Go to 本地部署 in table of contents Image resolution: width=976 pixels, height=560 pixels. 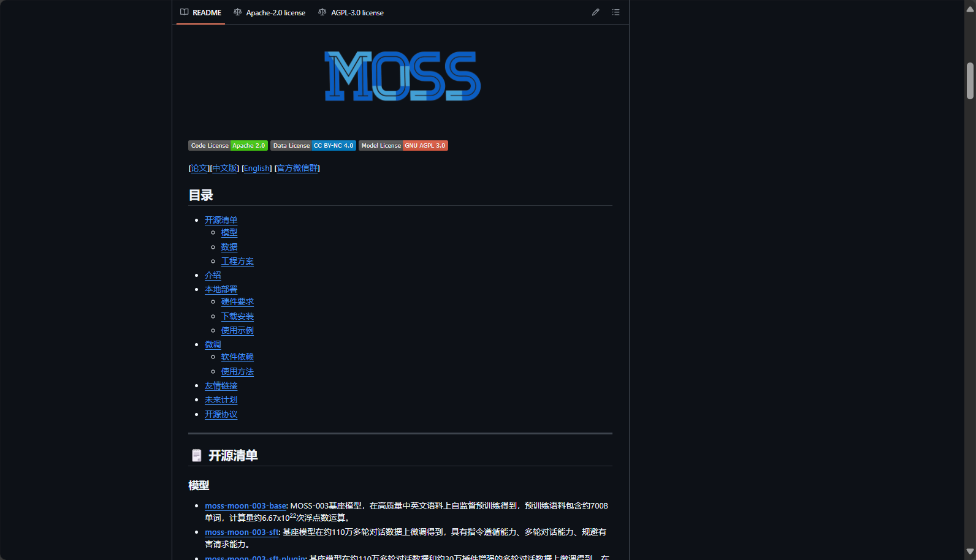(221, 289)
